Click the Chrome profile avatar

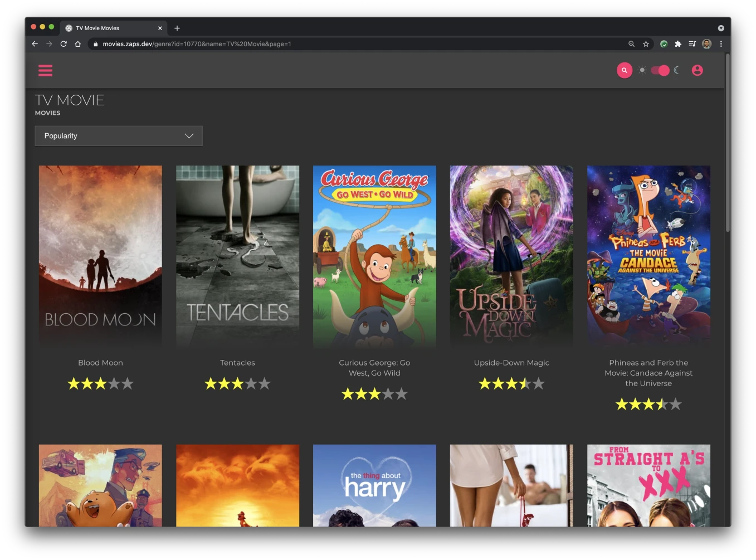707,44
